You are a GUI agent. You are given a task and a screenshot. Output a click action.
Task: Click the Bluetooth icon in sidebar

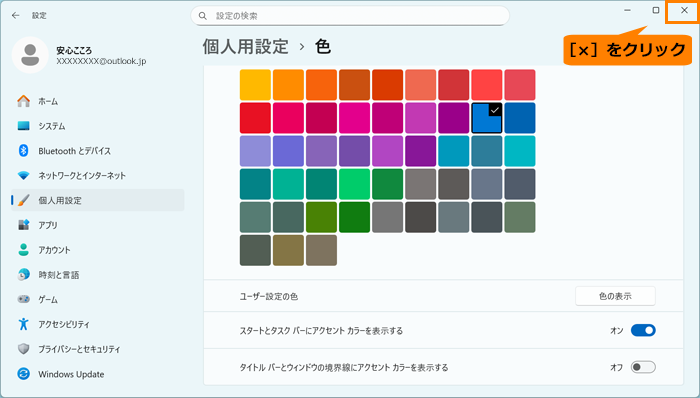24,151
